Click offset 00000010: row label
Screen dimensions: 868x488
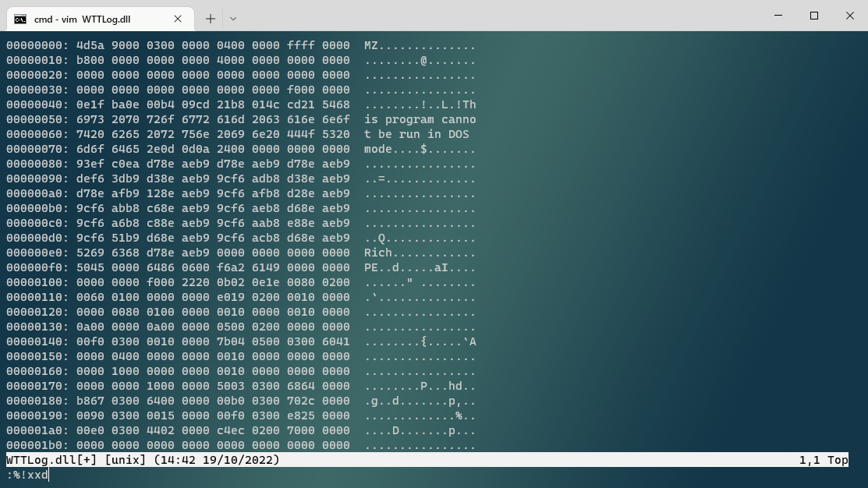click(x=37, y=60)
